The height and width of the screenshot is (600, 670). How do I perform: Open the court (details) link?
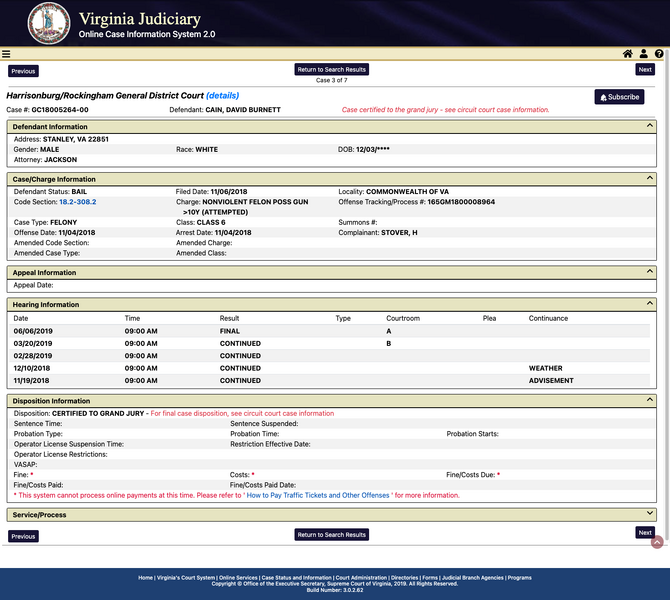pos(223,96)
